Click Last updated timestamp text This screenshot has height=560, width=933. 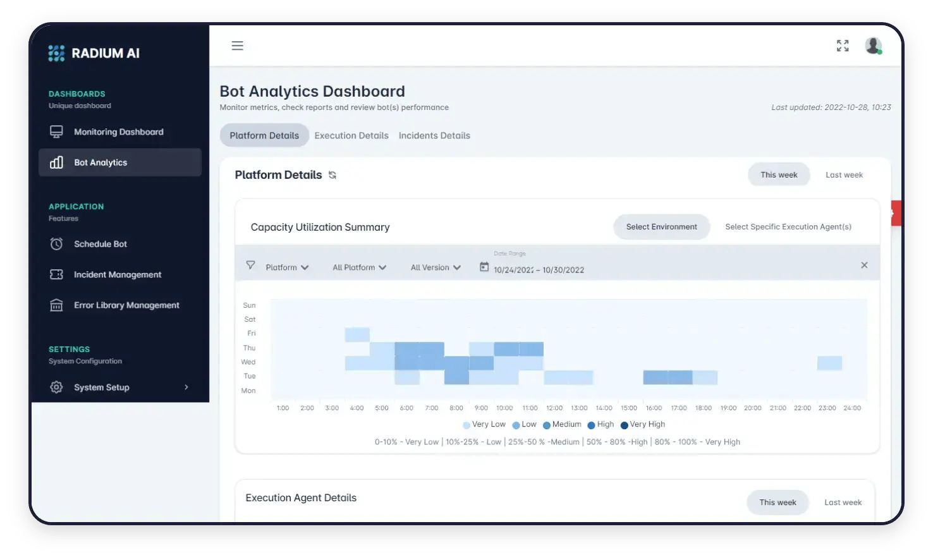tap(831, 107)
